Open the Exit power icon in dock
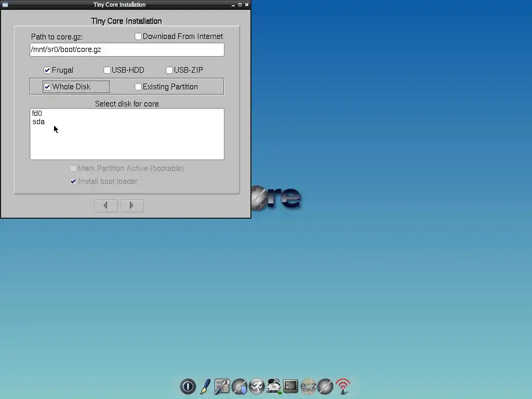 click(x=188, y=387)
